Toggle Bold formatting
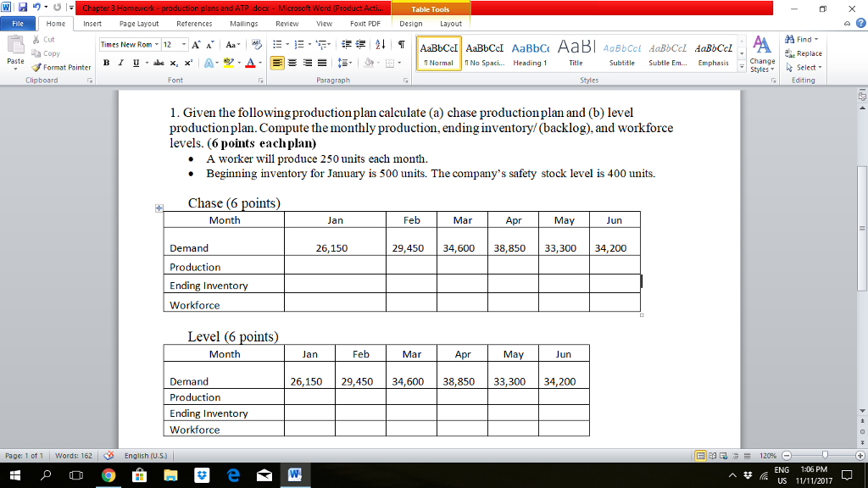 click(107, 63)
